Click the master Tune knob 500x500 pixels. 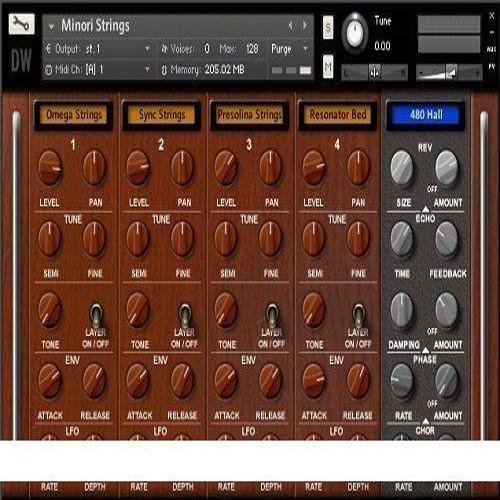[x=355, y=33]
